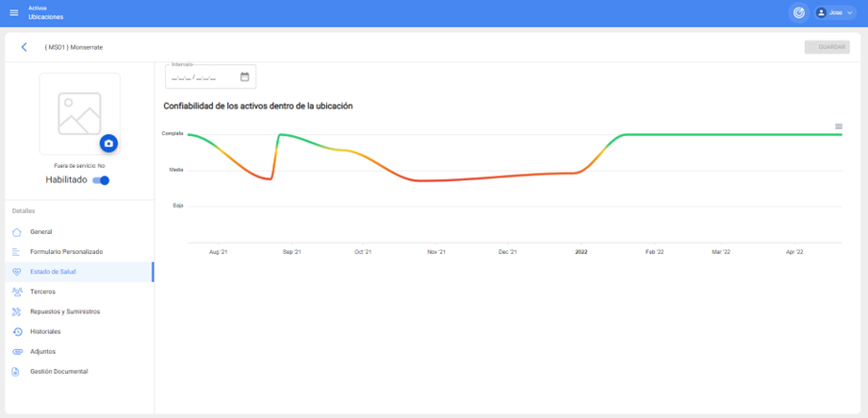The image size is (868, 418).
Task: Open the chart options menu icon
Action: [x=839, y=126]
